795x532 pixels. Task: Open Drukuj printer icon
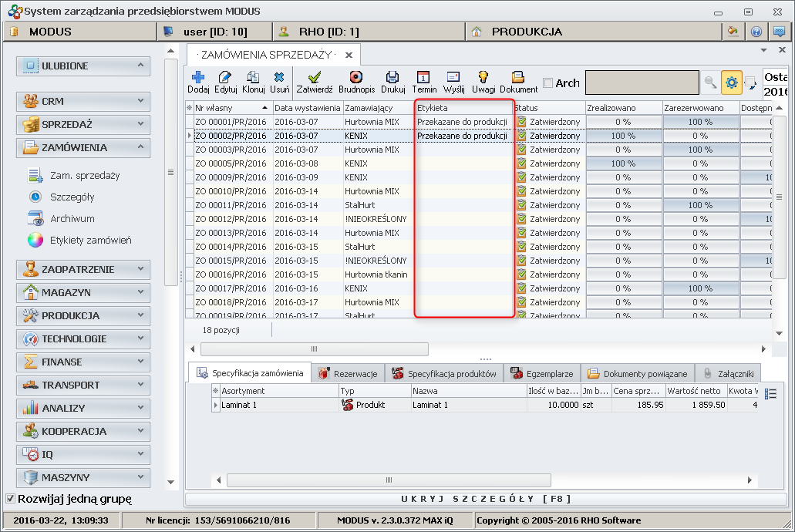[x=392, y=77]
